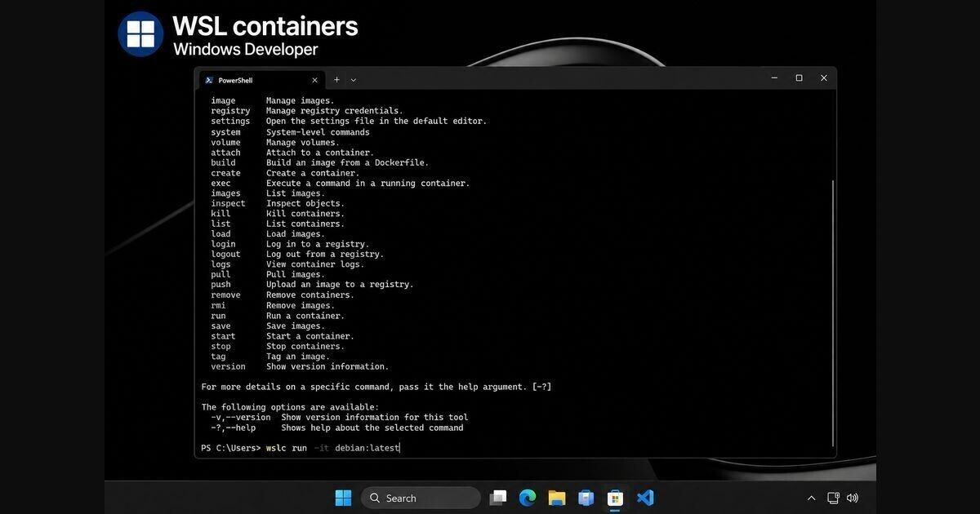This screenshot has height=514, width=980.
Task: Open the terminal profiles dropdown
Action: coord(354,80)
